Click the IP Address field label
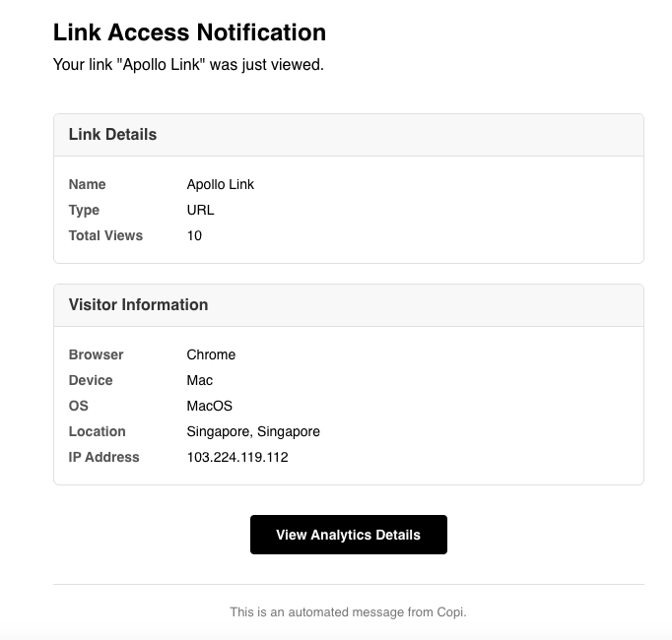Image resolution: width=672 pixels, height=640 pixels. point(103,457)
